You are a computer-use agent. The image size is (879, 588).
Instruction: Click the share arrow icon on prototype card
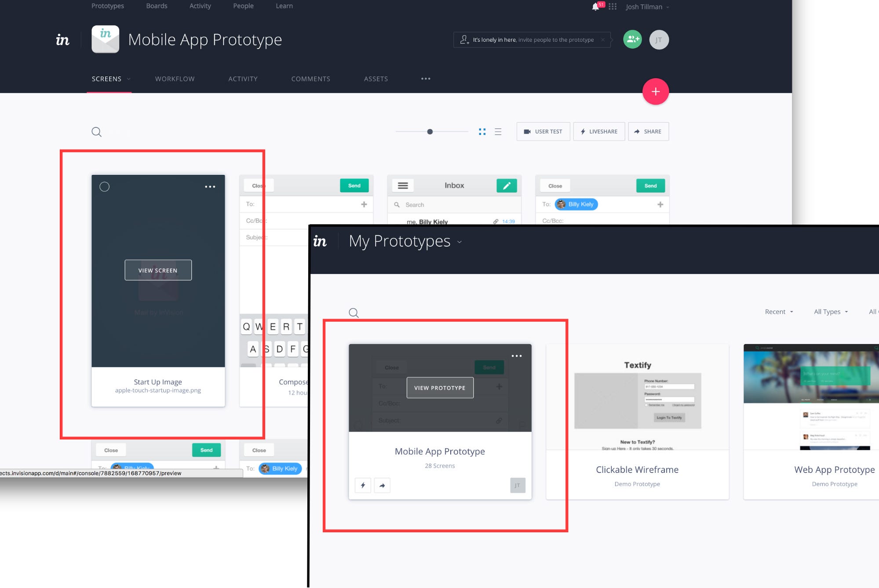pyautogui.click(x=382, y=485)
